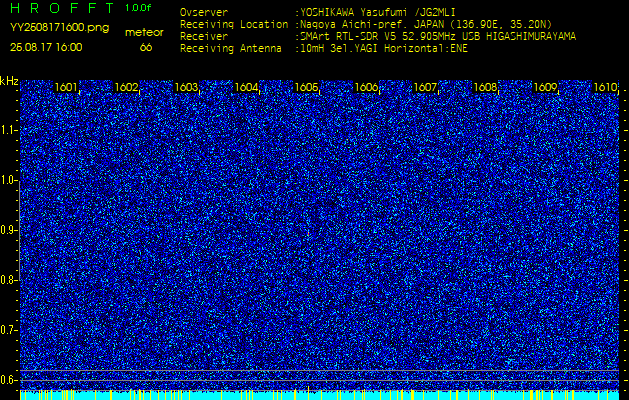
Task: Click the meteor count value 66
Action: coord(146,47)
